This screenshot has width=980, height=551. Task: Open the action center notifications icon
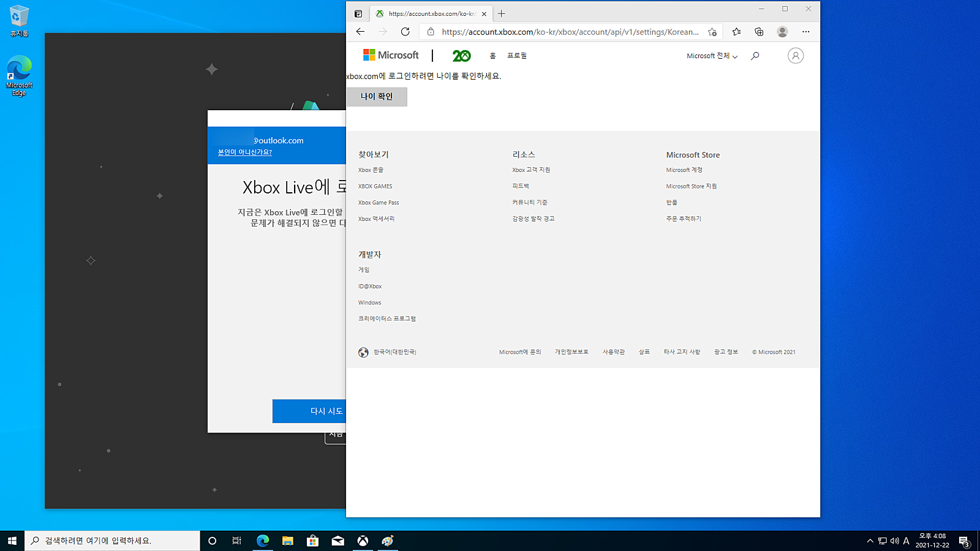963,541
